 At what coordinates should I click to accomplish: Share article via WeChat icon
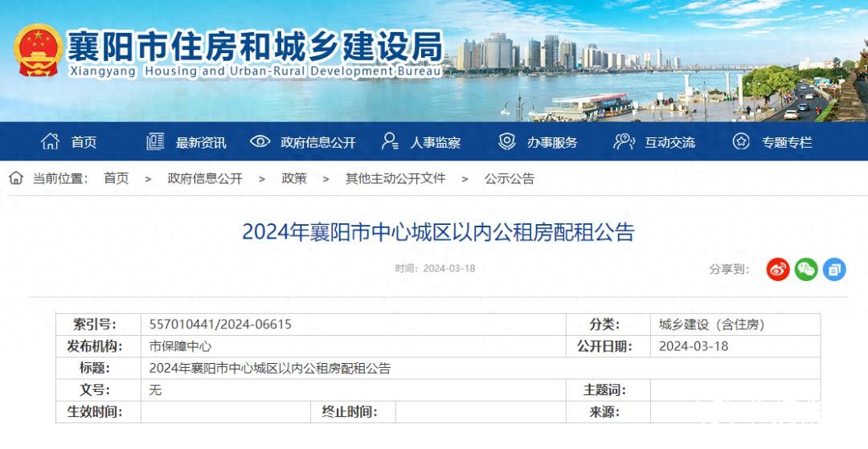[x=806, y=269]
